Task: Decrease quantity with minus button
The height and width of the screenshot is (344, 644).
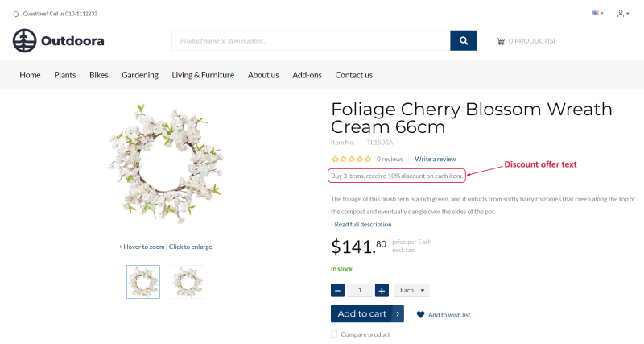Action: 338,290
